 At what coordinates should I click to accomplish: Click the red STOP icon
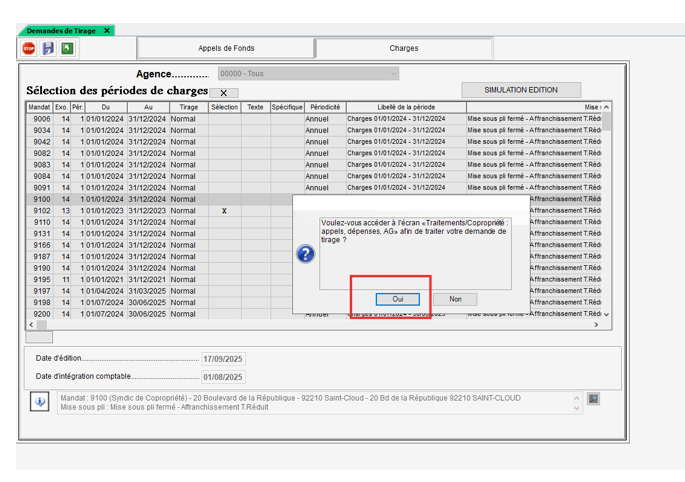click(x=29, y=48)
